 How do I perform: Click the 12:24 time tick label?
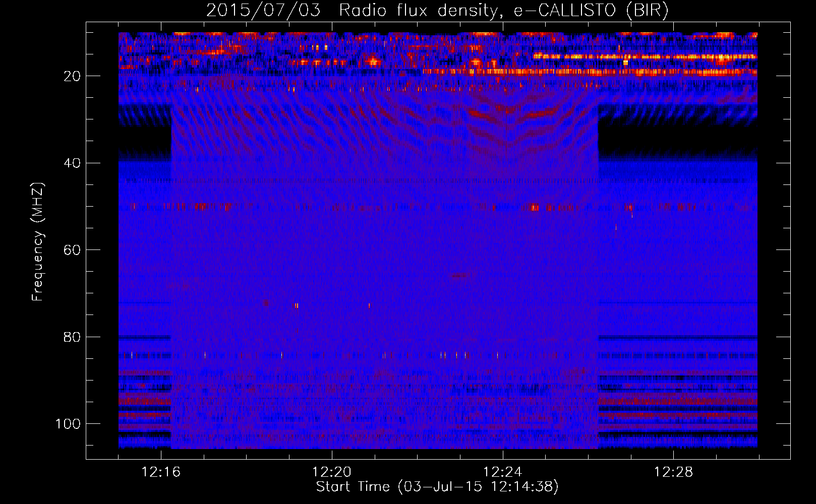coord(503,472)
